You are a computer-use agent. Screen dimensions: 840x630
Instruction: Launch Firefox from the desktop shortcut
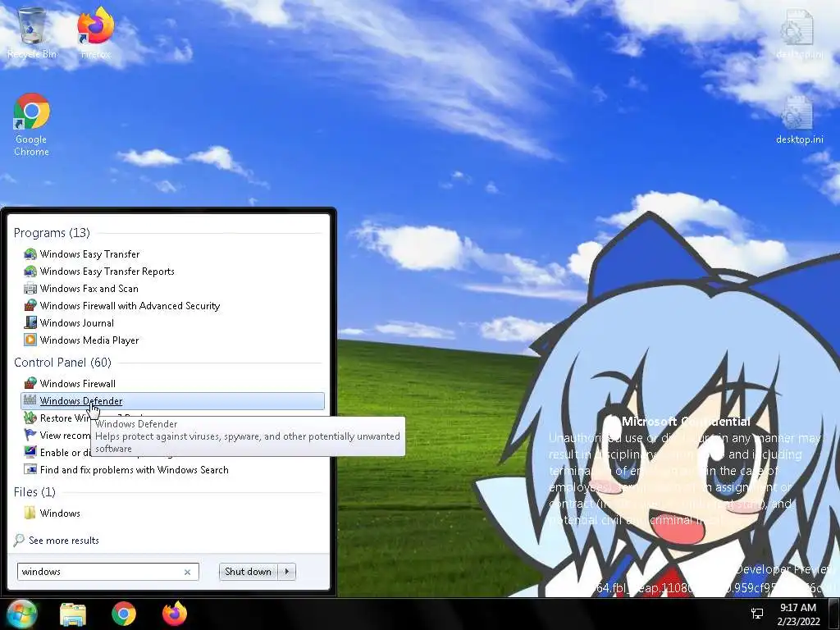click(x=95, y=32)
